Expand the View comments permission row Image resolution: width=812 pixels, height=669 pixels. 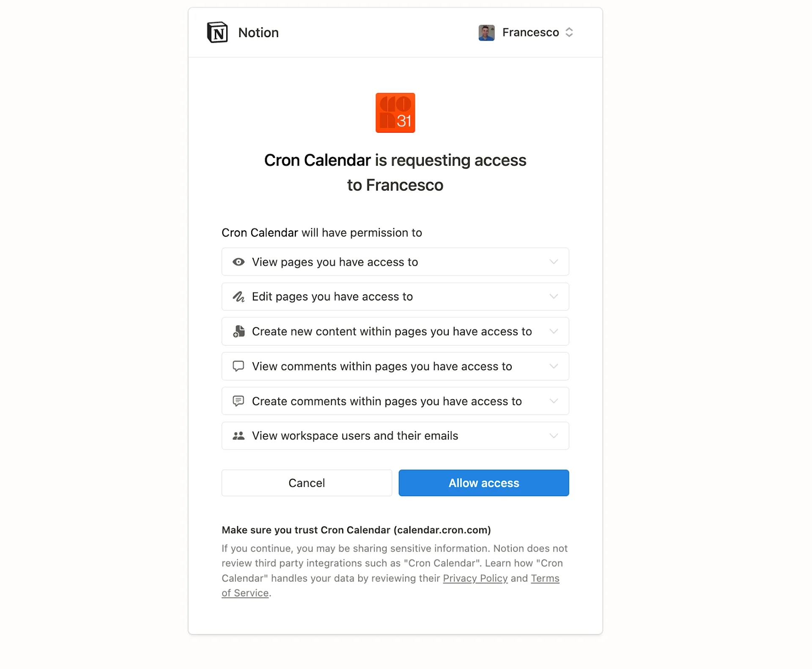click(x=554, y=366)
